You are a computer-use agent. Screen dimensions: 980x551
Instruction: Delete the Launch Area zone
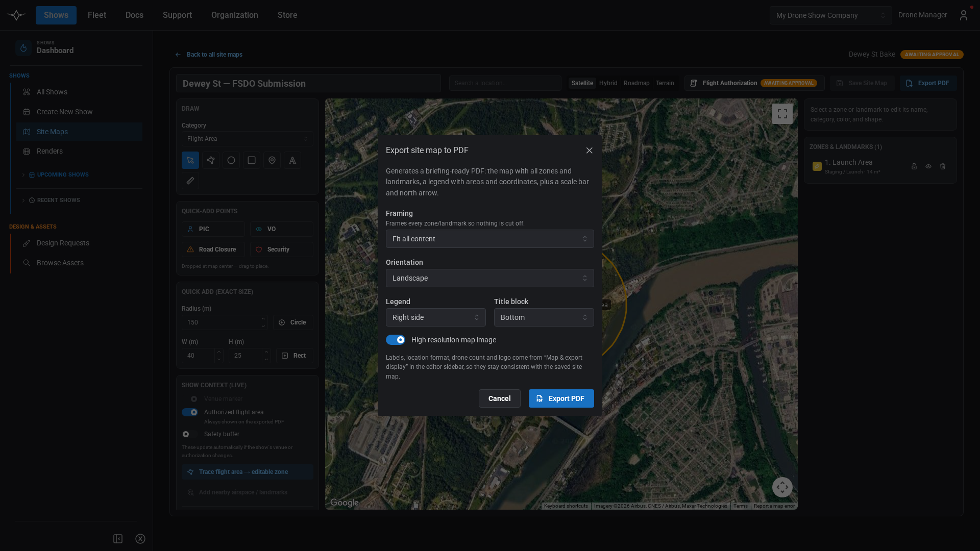(943, 166)
